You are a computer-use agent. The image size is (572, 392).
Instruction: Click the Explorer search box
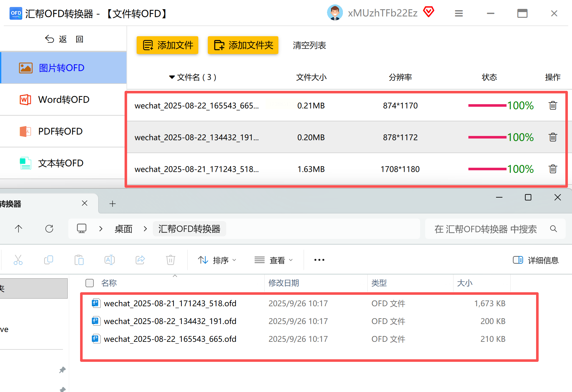(495, 229)
